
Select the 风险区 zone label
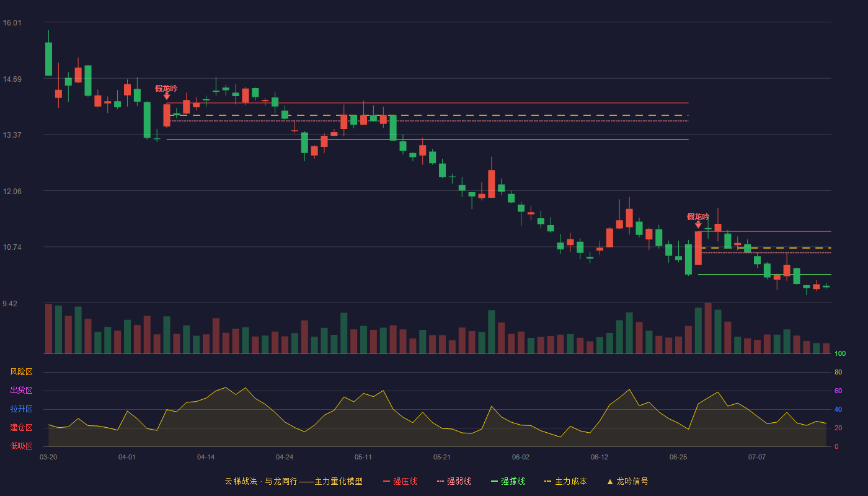pyautogui.click(x=21, y=372)
